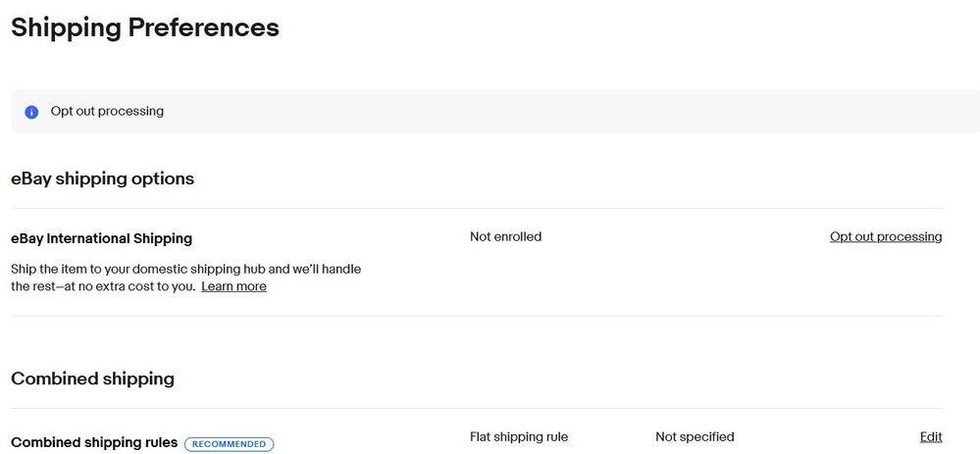
Task: Click the divider under Combined shipping heading
Action: tap(477, 408)
